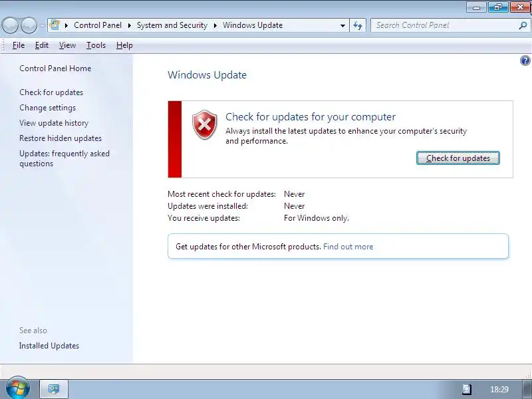Close the Windows Update window
The image size is (532, 399).
pos(520,7)
